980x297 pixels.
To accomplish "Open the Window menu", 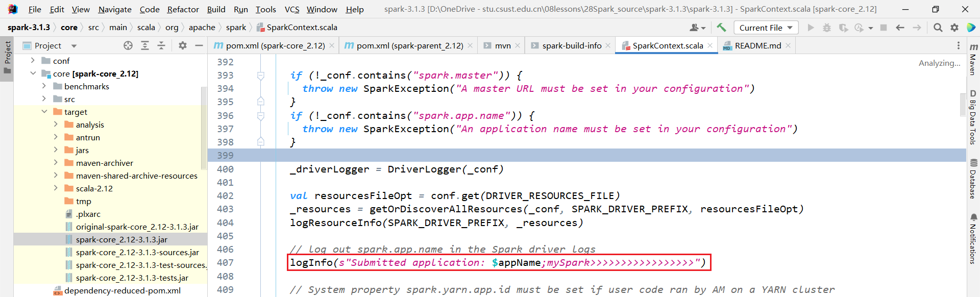I will (322, 9).
